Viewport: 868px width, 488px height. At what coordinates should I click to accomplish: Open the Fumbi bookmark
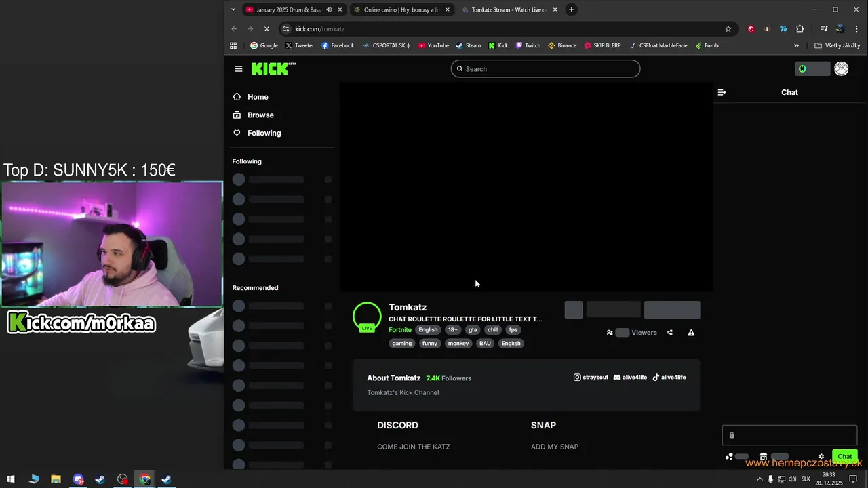[x=707, y=45]
